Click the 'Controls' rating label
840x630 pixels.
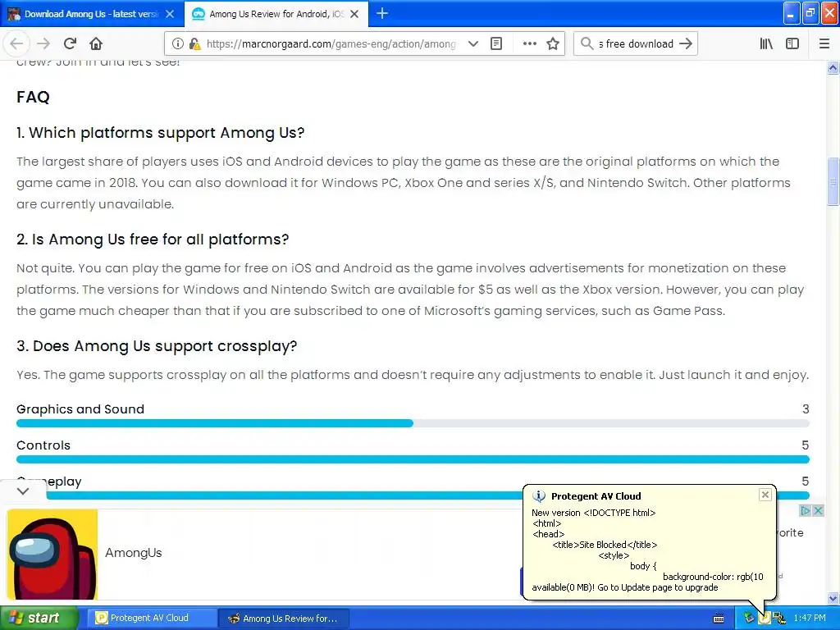(43, 445)
